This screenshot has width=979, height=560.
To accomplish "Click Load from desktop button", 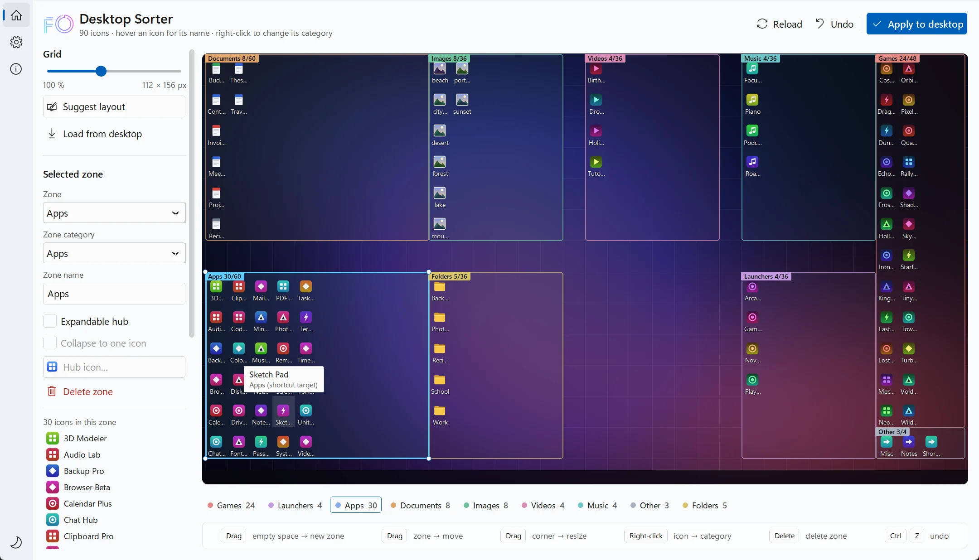I will click(x=114, y=134).
